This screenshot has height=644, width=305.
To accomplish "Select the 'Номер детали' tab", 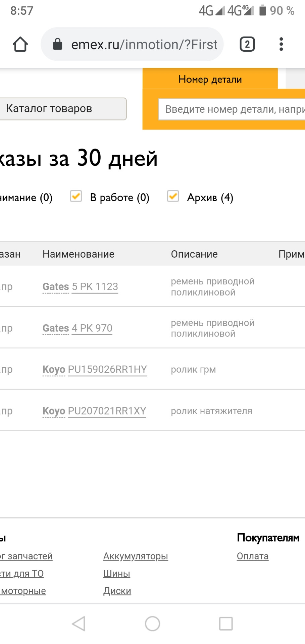I will pos(210,79).
